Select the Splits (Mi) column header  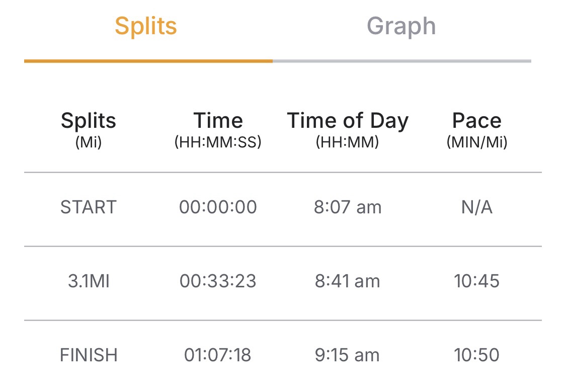[89, 129]
